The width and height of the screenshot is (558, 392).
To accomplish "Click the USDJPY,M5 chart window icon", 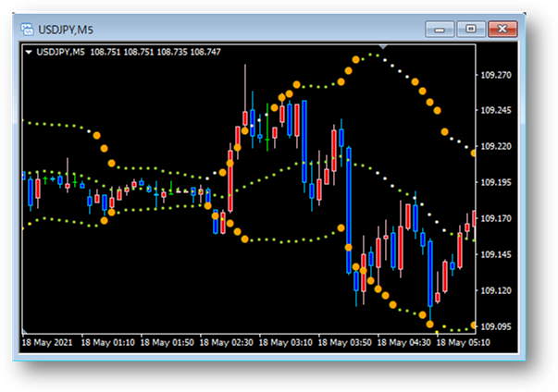I will click(x=27, y=30).
